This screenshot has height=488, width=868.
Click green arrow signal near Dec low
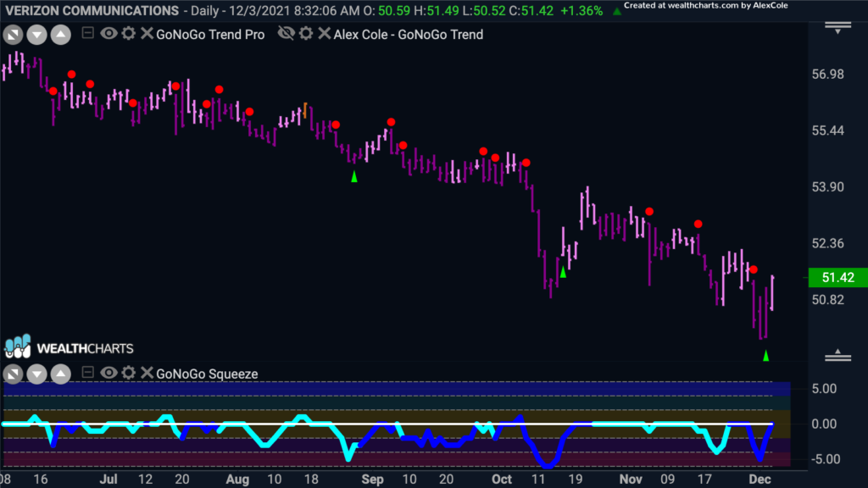(x=765, y=356)
